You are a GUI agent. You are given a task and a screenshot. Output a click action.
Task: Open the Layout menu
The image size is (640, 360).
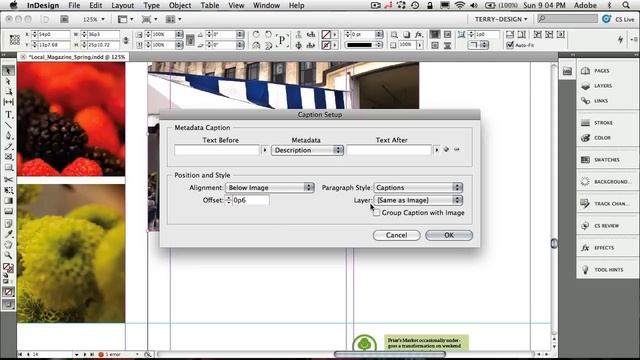122,5
